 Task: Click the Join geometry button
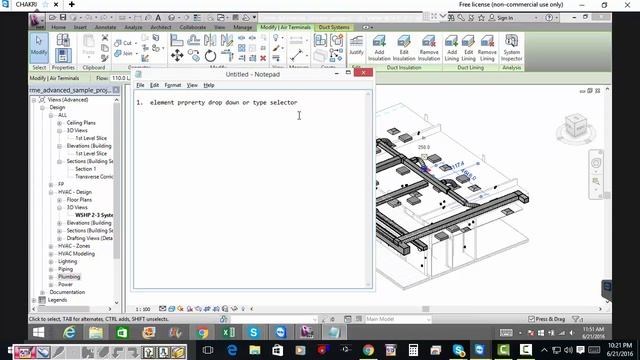(x=124, y=53)
